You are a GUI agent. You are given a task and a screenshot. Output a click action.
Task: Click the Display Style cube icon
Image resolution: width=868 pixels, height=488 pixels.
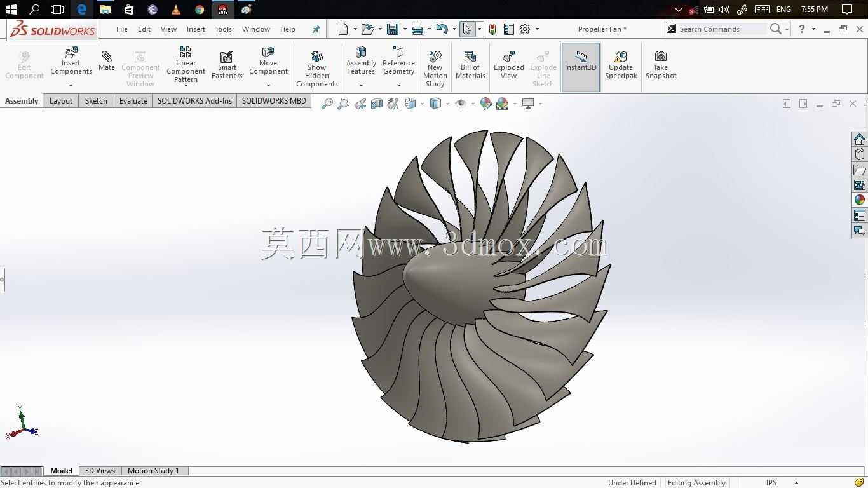(435, 104)
